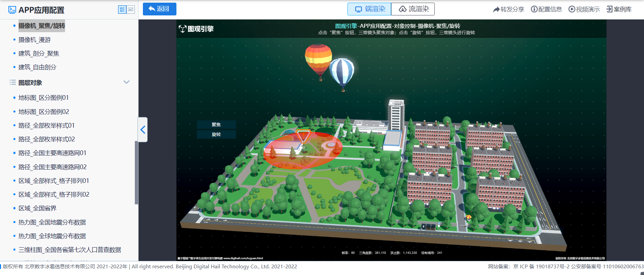
Task: Switch sidebar to thumbnail view icon
Action: click(131, 10)
